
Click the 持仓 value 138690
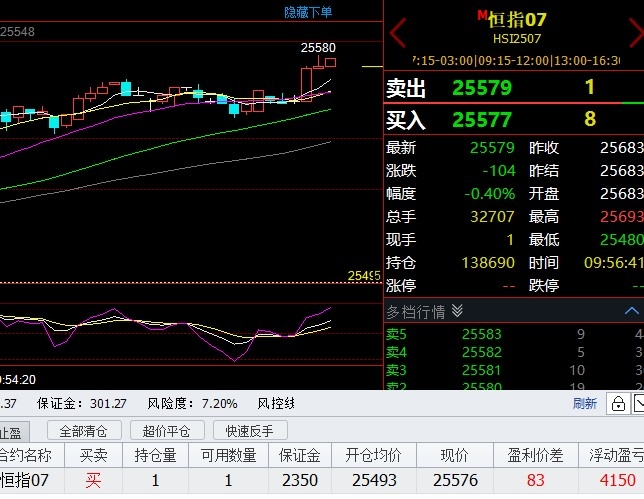coord(488,262)
